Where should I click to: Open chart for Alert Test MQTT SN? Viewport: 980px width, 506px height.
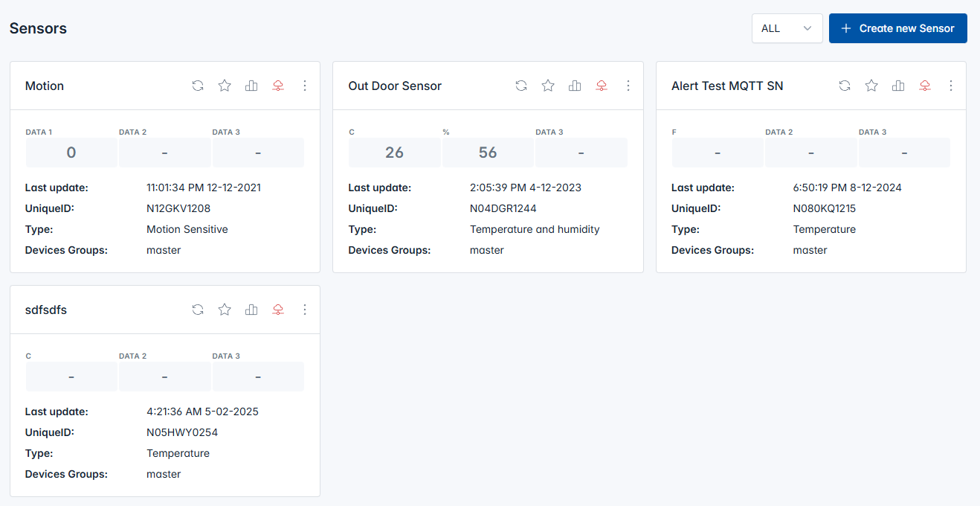pos(898,86)
